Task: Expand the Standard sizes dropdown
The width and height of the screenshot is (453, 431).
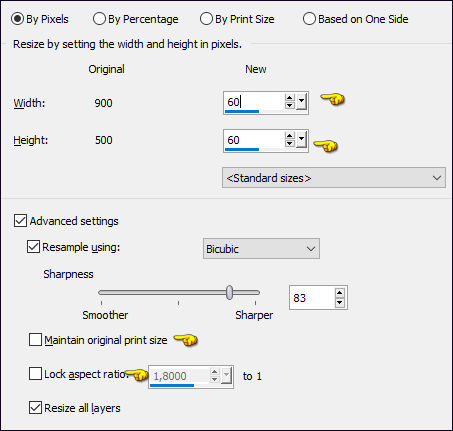Action: pos(334,178)
